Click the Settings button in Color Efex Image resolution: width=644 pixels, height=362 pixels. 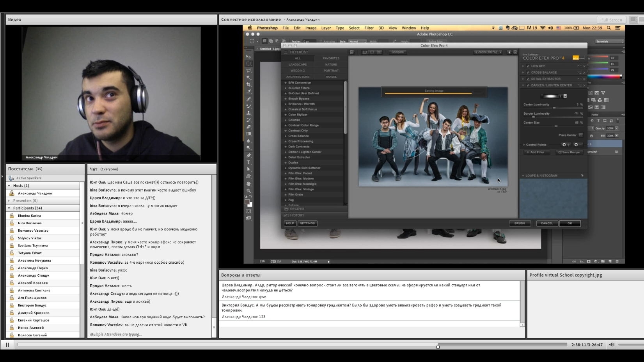(307, 224)
